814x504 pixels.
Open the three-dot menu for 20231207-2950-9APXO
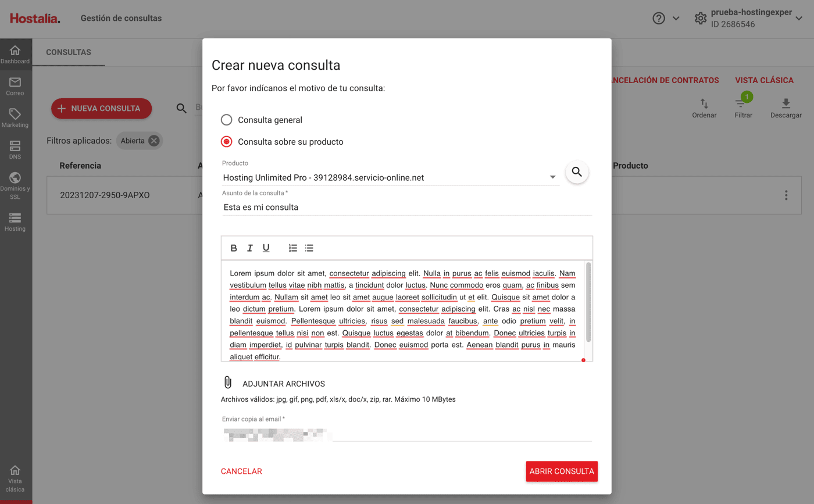786,195
